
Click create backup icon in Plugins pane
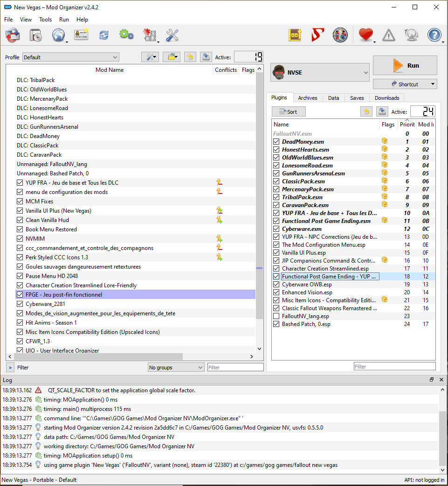tap(382, 111)
